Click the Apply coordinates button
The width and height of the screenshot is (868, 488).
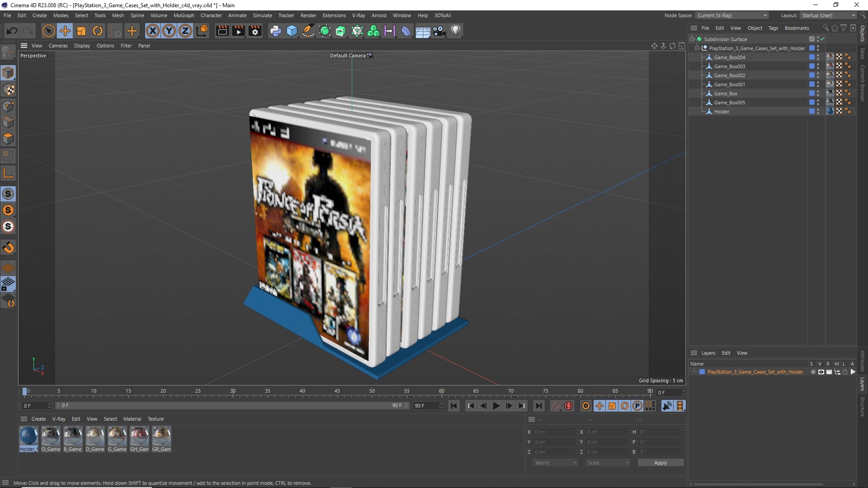tap(660, 463)
